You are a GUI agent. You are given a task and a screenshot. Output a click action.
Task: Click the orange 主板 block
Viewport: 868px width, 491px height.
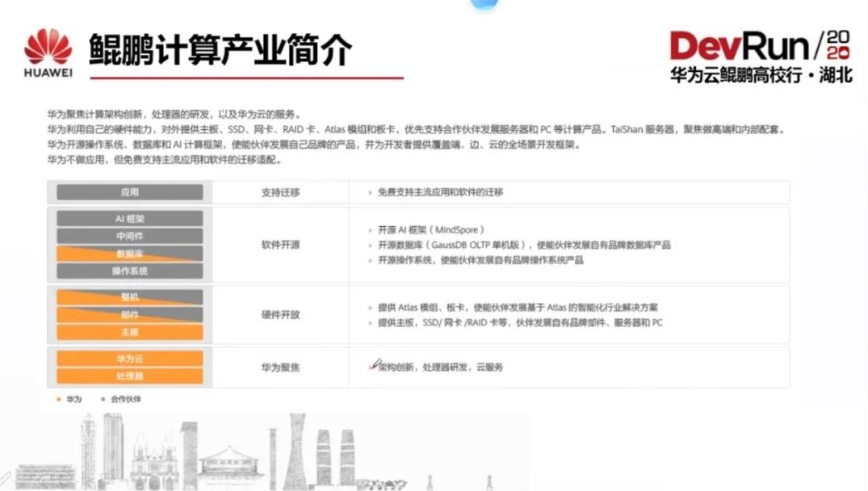129,332
